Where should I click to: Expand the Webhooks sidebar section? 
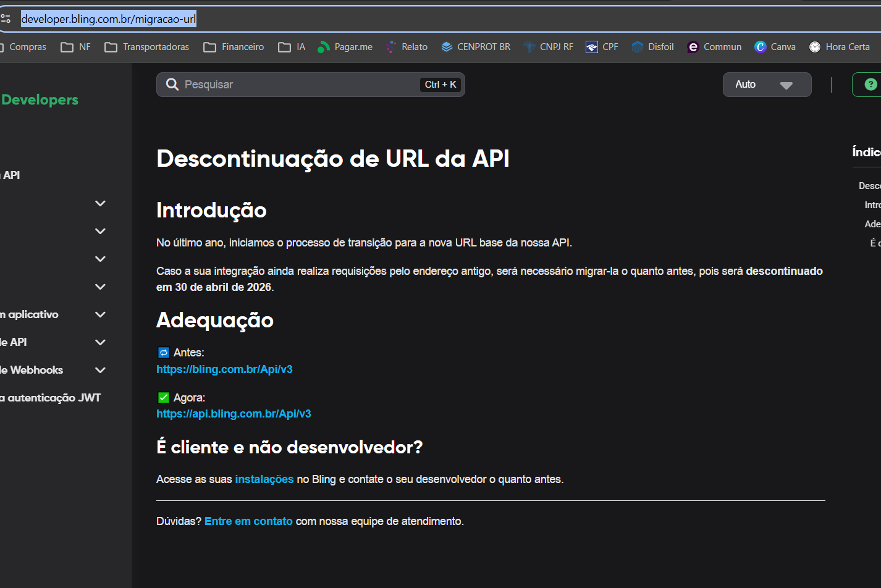(100, 370)
